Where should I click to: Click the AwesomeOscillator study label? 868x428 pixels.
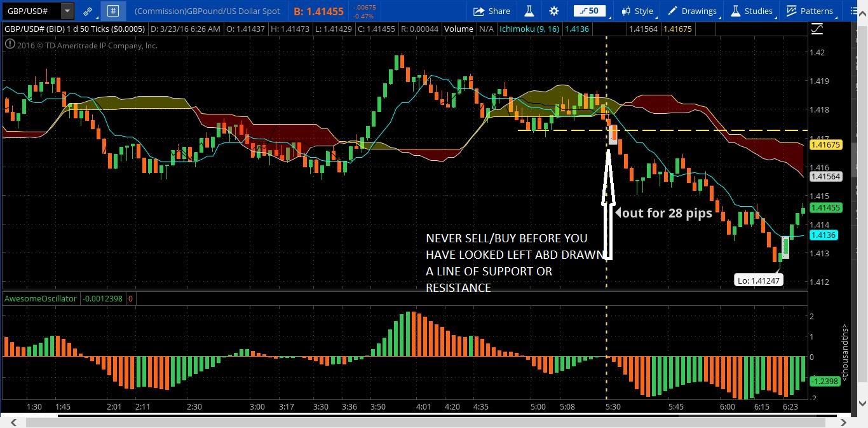[x=41, y=298]
